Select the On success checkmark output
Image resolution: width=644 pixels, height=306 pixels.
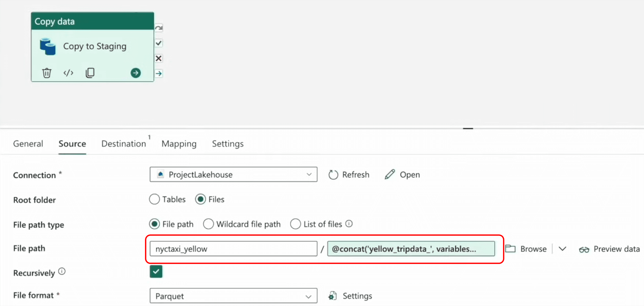click(159, 43)
